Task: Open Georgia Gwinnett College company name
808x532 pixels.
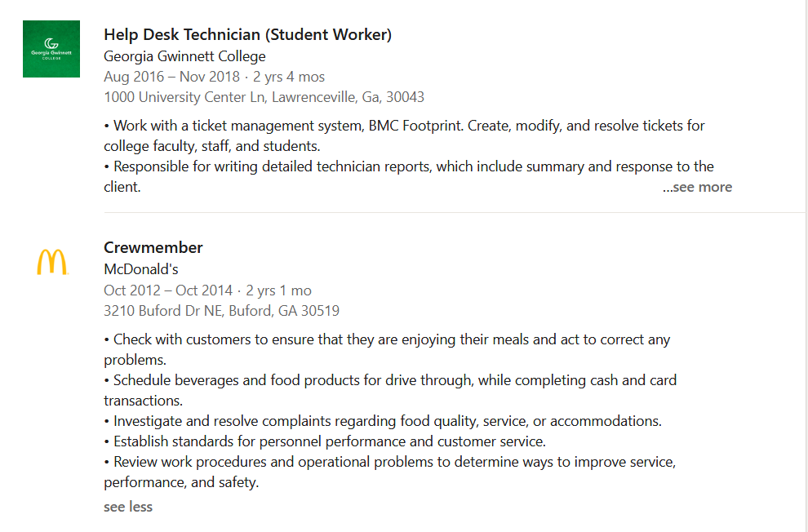Action: 184,56
